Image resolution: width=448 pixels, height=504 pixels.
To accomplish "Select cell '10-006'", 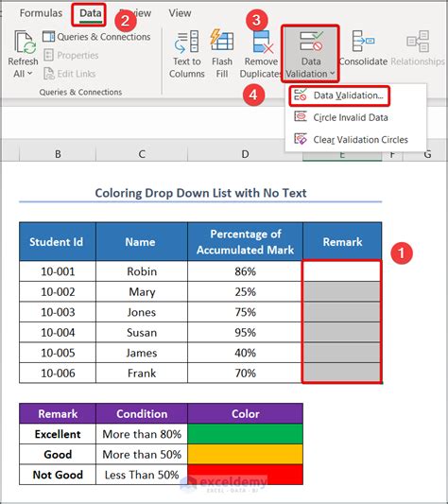I will tap(58, 373).
